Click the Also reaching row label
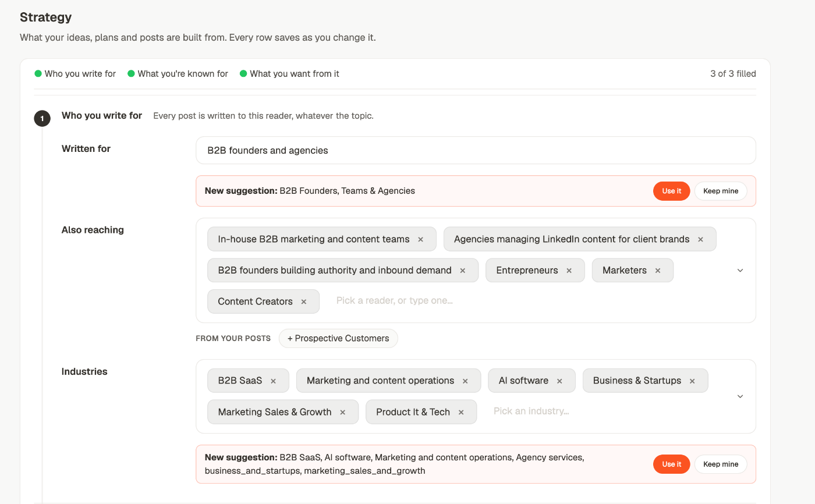The width and height of the screenshot is (815, 504). [x=93, y=230]
